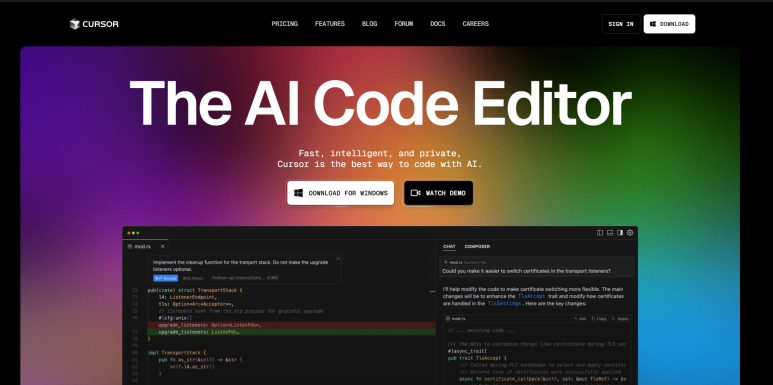Click the TlsAccept code reference

(x=531, y=296)
